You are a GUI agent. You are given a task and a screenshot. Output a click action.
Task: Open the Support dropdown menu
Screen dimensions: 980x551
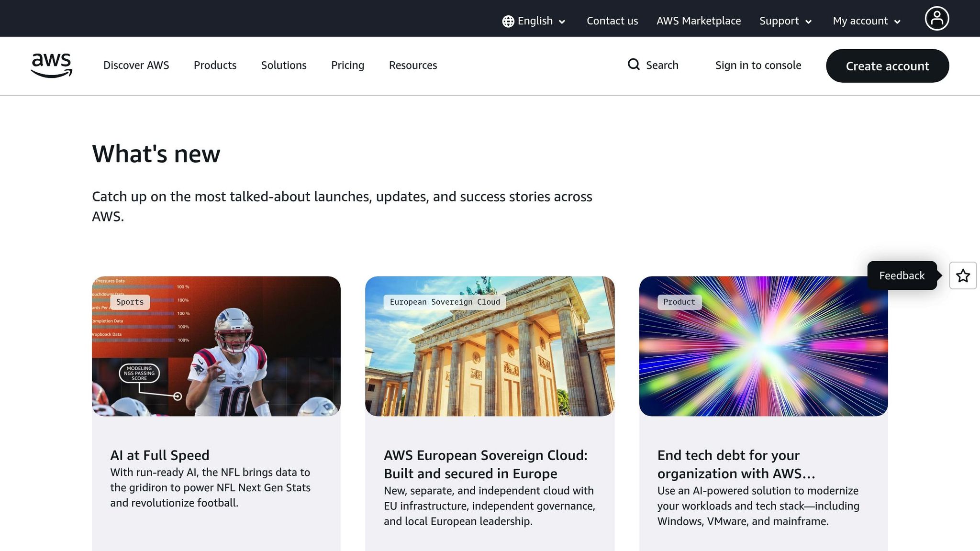point(785,21)
